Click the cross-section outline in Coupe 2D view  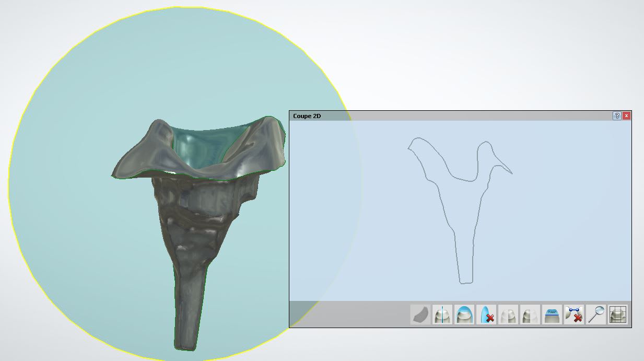click(x=444, y=209)
